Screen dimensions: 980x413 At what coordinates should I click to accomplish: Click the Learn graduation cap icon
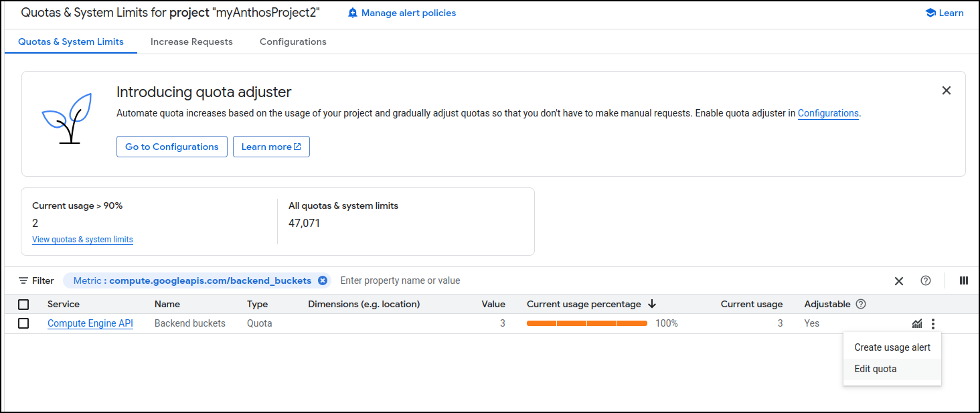pos(930,13)
